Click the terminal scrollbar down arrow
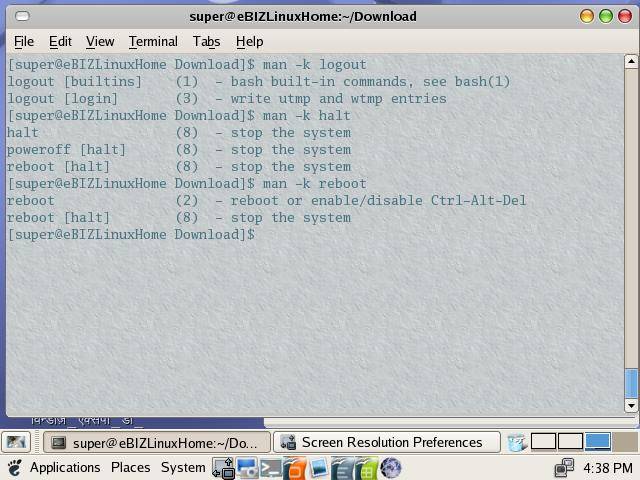Viewport: 640px width, 480px height. pyautogui.click(x=631, y=406)
